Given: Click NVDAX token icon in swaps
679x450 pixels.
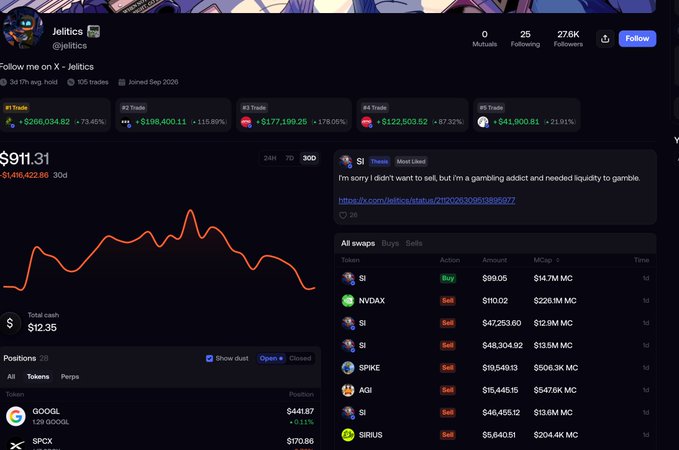Looking at the screenshot, I should tap(348, 301).
